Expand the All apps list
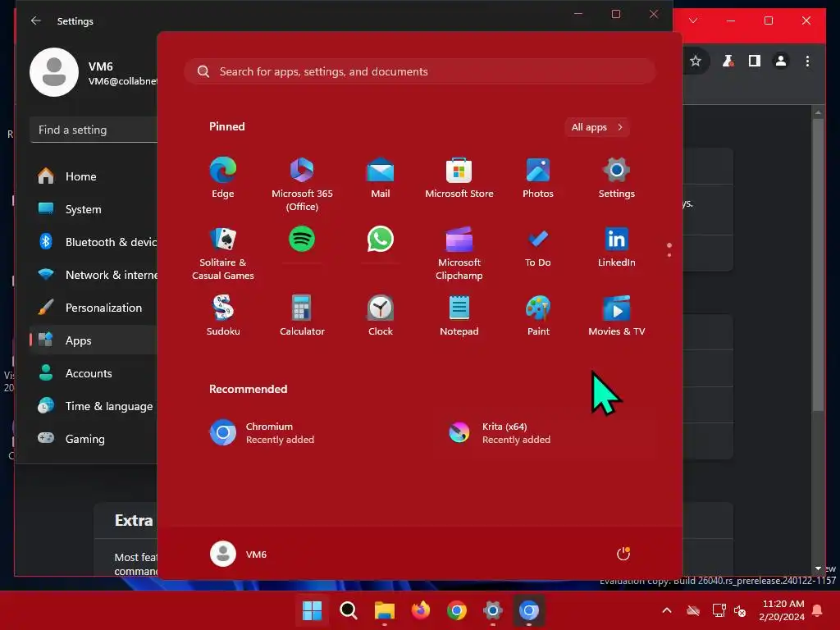This screenshot has height=630, width=840. pyautogui.click(x=597, y=127)
